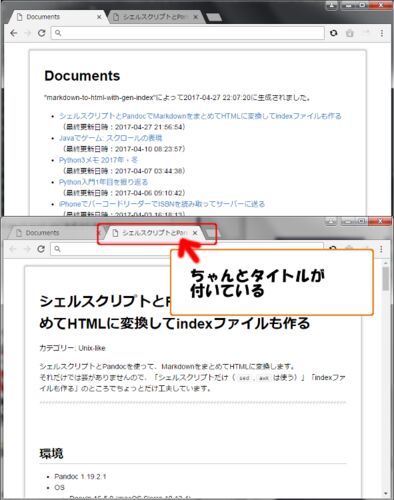Open the three-dot menu in bottom browser
This screenshot has width=394, height=500.
(381, 249)
